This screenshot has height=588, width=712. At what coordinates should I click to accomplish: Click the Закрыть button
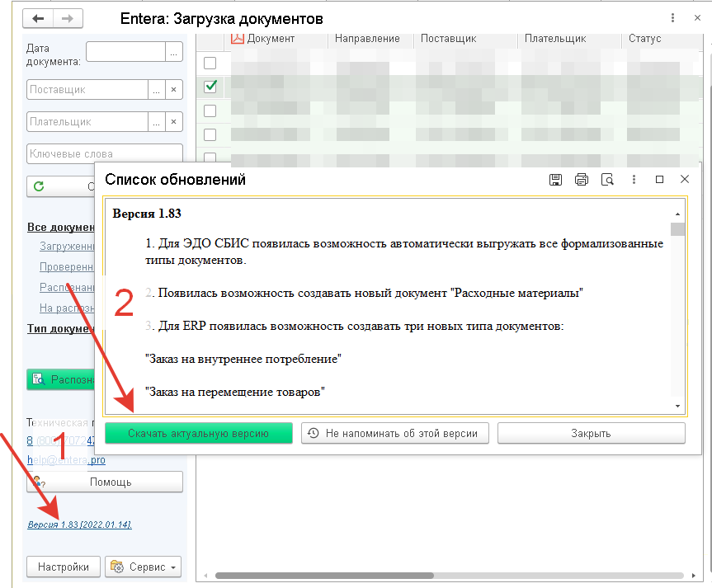click(592, 433)
